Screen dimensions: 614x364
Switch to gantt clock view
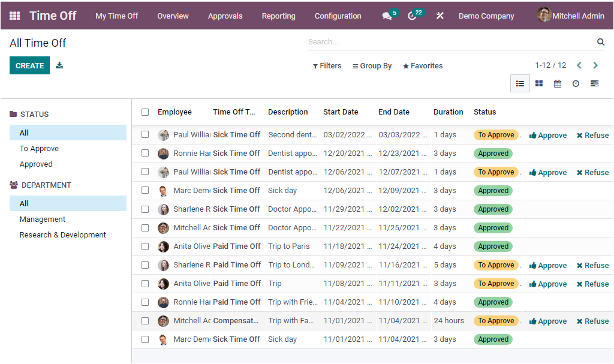coord(575,83)
